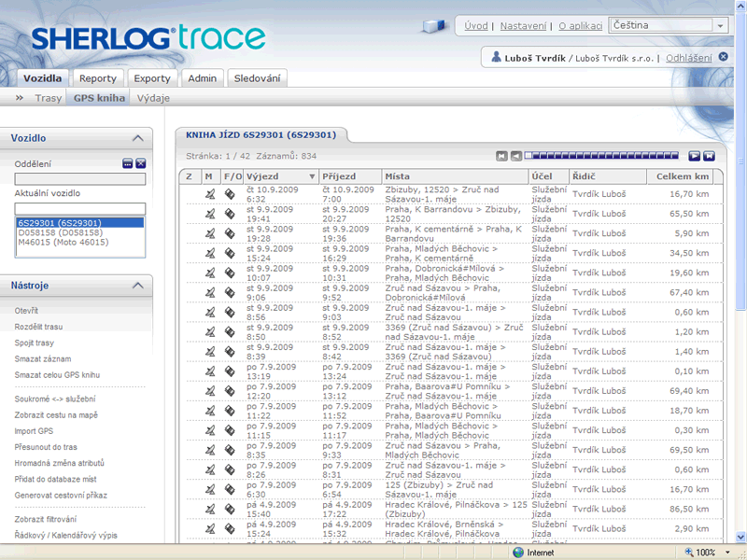The width and height of the screenshot is (747, 560).
Task: Click the satellite icon in 4.9.2009 15:40 row
Action: tap(210, 509)
